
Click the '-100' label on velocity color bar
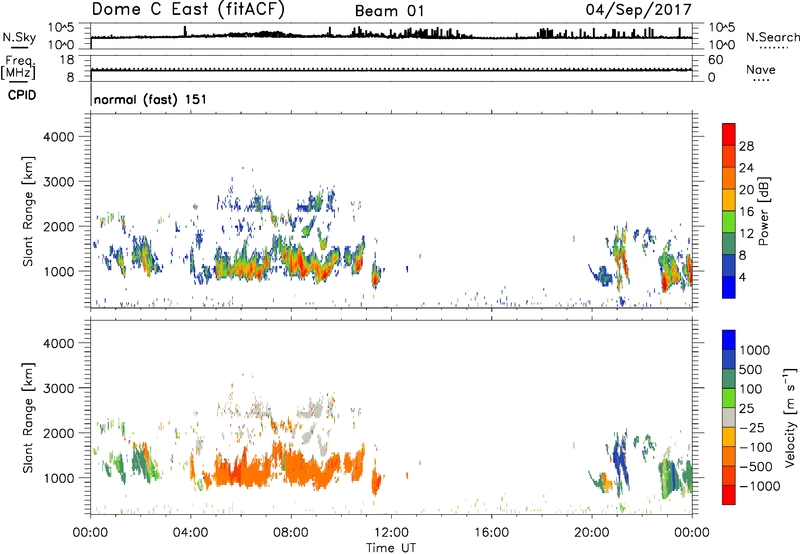coord(755,447)
